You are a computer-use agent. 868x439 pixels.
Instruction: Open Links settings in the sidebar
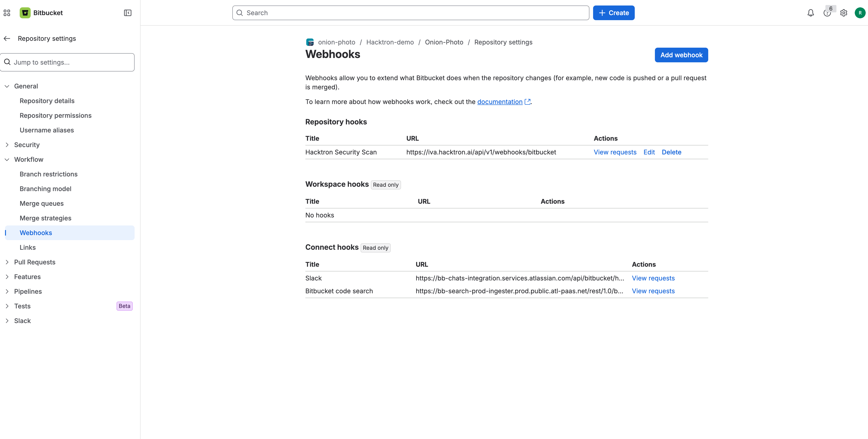(28, 247)
